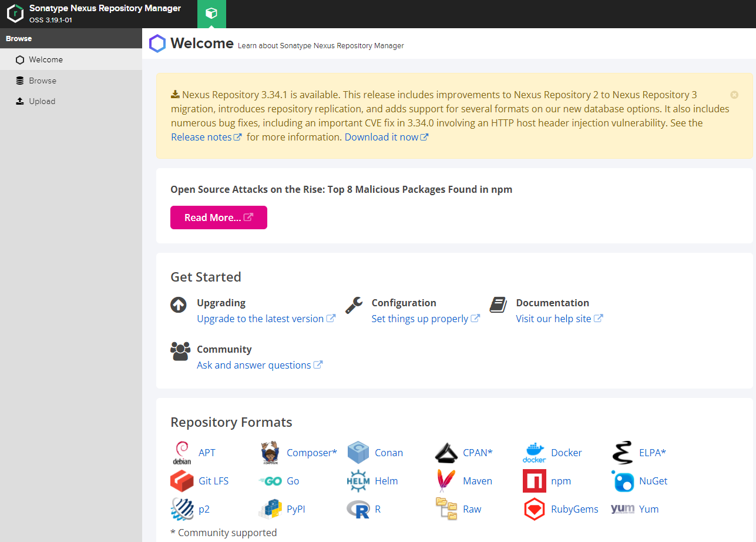Open the Git LFS format link
Viewport: 756px width, 542px height.
point(213,481)
